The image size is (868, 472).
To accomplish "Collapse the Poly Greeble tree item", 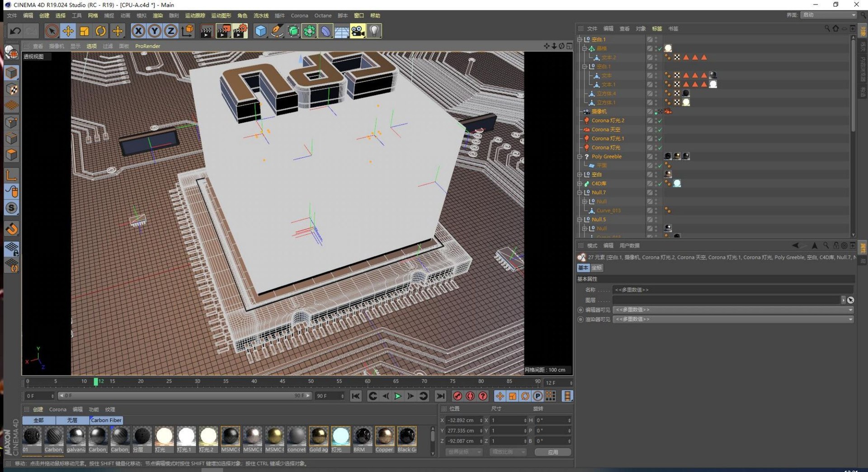I will pos(580,156).
